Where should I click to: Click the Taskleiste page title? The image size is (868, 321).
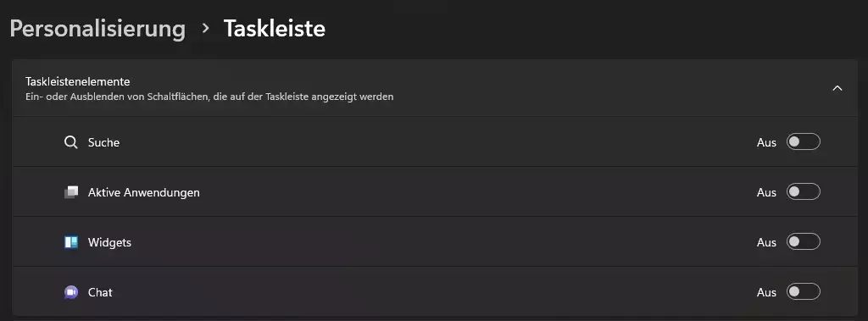click(x=274, y=29)
